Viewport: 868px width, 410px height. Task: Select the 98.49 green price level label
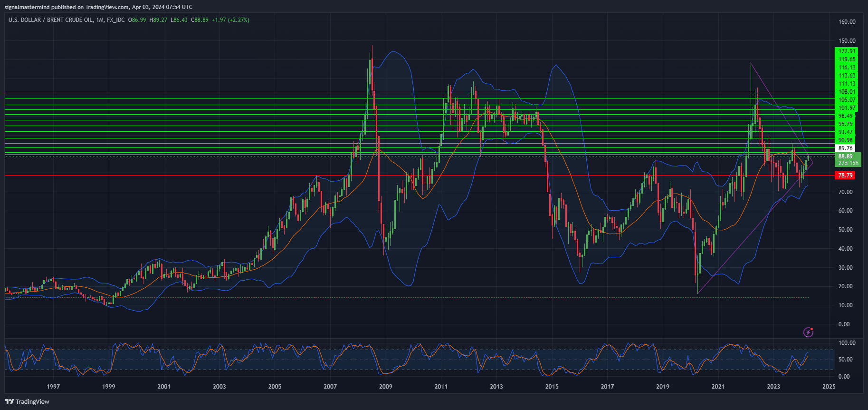pyautogui.click(x=845, y=116)
